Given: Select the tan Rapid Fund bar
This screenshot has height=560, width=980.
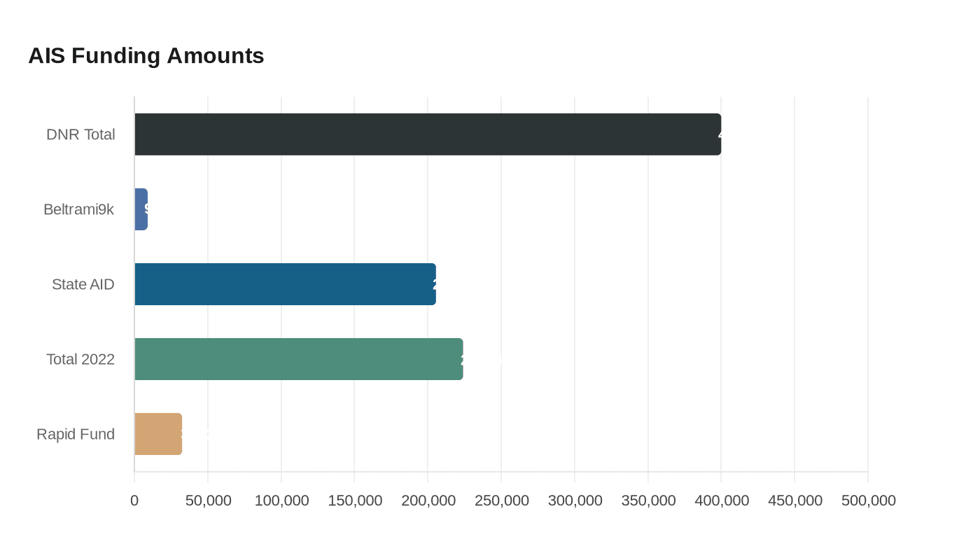Looking at the screenshot, I should tap(158, 434).
